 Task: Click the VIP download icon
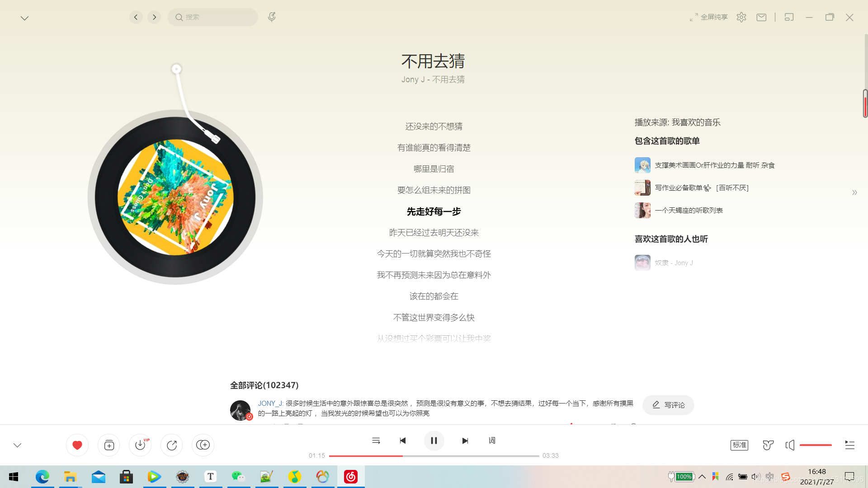[140, 445]
